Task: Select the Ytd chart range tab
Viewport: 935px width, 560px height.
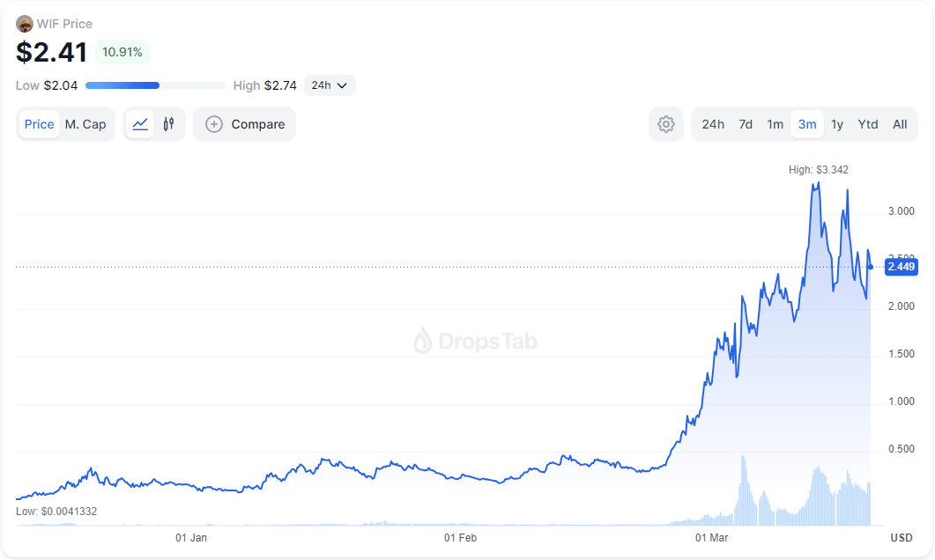Action: (x=868, y=124)
